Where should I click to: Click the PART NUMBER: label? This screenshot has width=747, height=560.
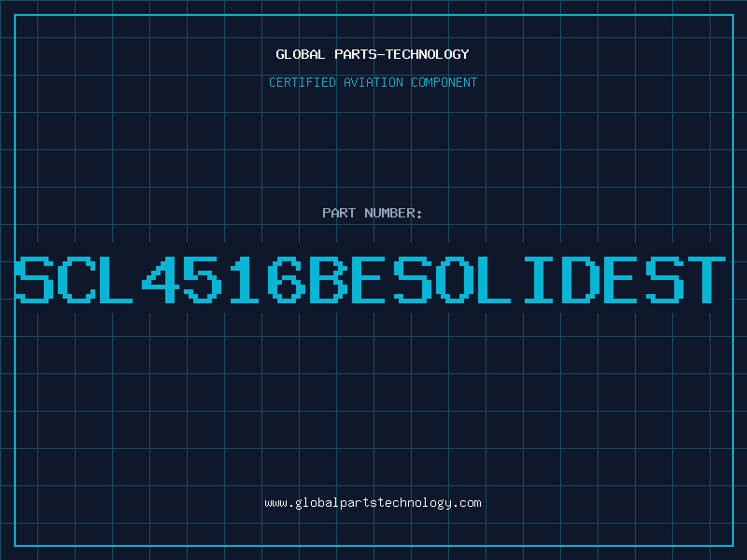pyautogui.click(x=372, y=213)
